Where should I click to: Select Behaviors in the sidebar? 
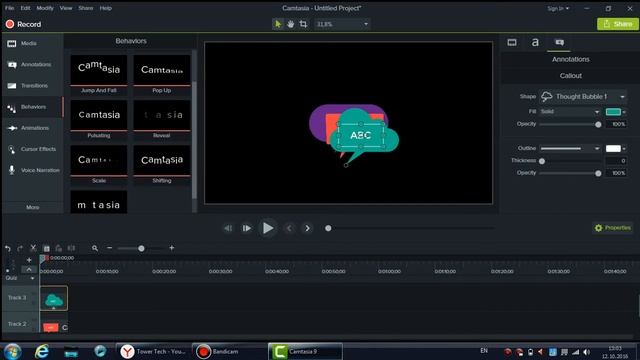pyautogui.click(x=33, y=107)
